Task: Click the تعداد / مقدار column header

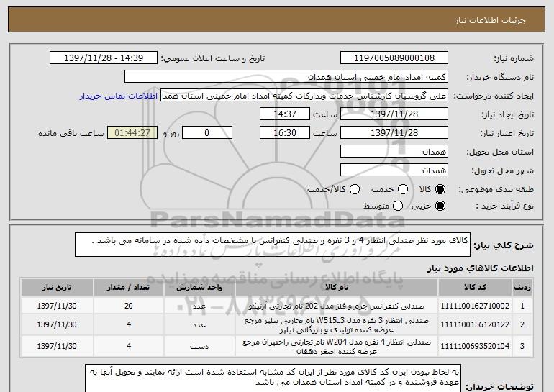Action: (x=129, y=287)
